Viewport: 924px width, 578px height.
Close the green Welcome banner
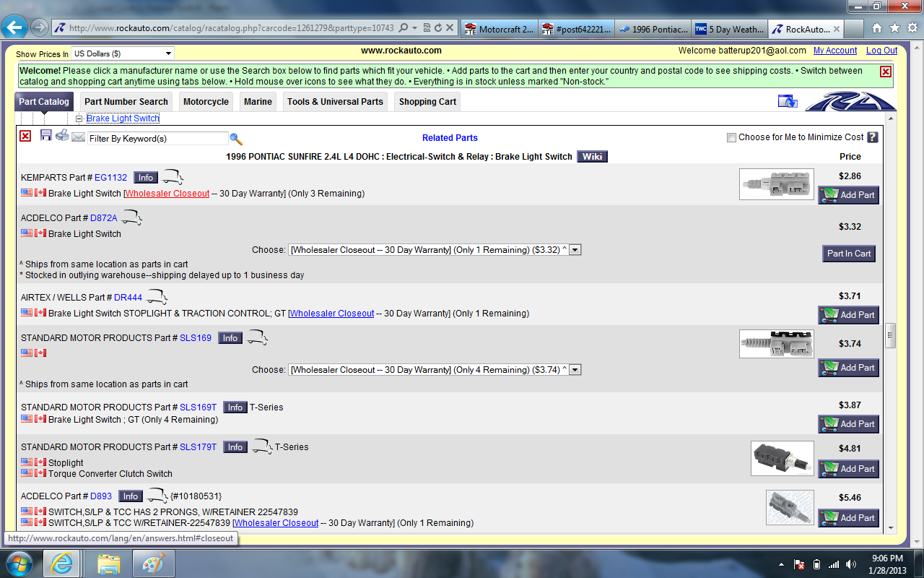(886, 72)
